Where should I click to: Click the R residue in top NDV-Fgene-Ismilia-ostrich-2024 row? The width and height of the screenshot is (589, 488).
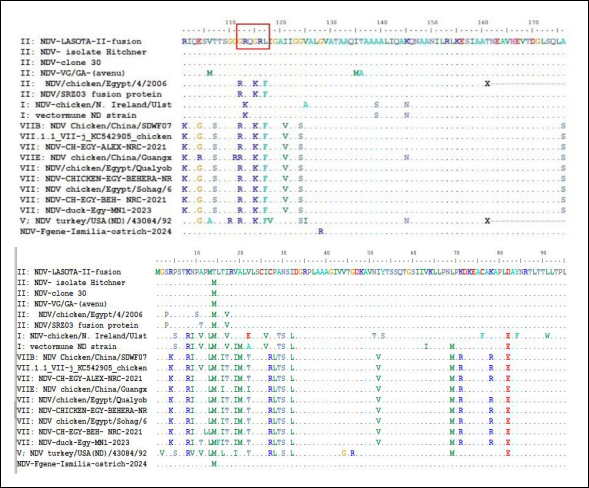coord(320,231)
